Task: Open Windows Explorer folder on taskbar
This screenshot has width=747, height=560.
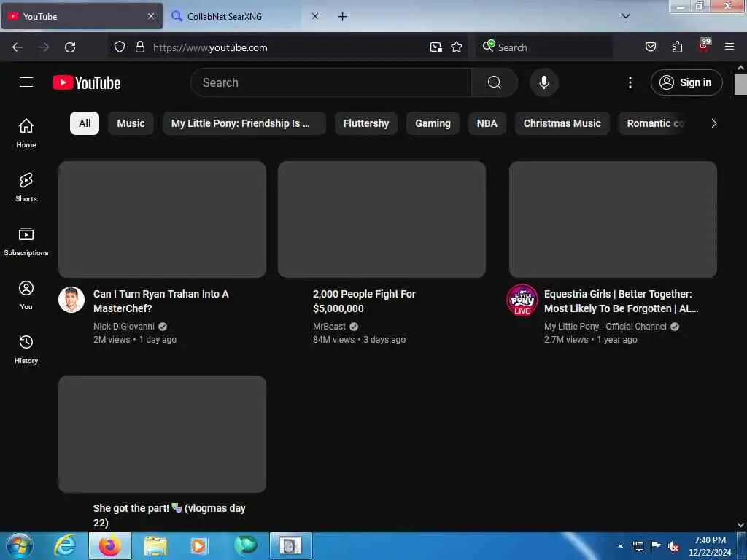Action: pyautogui.click(x=155, y=546)
